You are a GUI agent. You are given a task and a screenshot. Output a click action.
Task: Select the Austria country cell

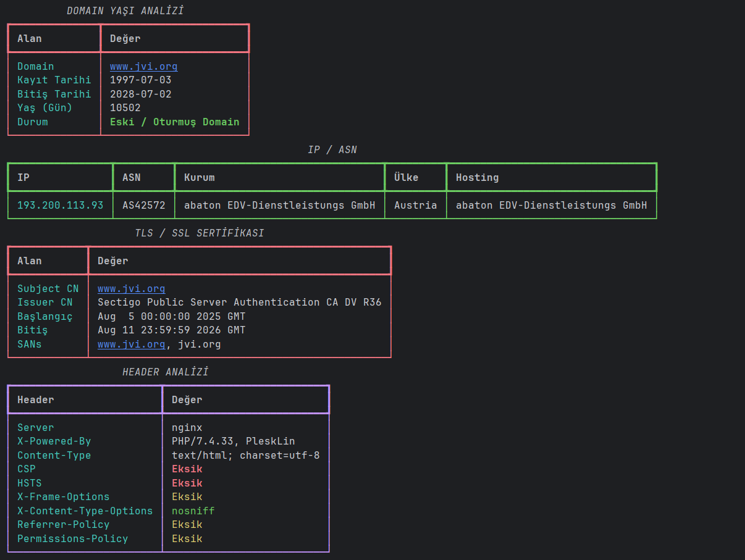pyautogui.click(x=416, y=205)
